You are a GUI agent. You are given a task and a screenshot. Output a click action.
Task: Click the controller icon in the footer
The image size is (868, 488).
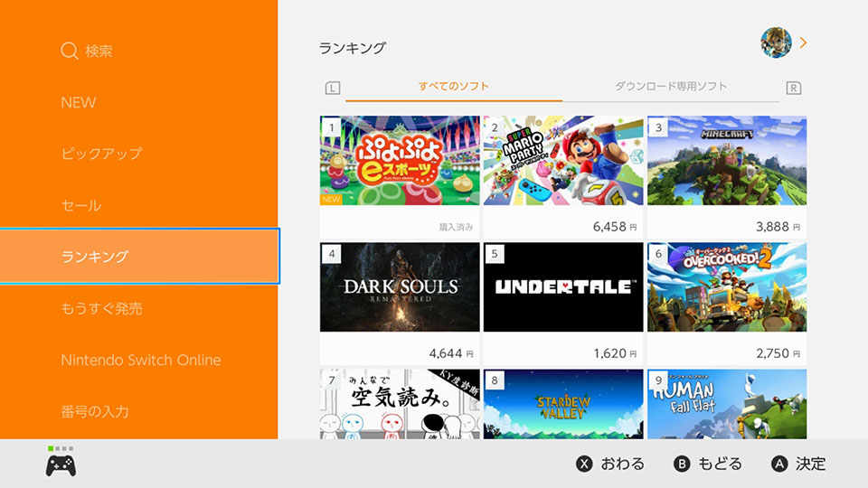(x=61, y=465)
